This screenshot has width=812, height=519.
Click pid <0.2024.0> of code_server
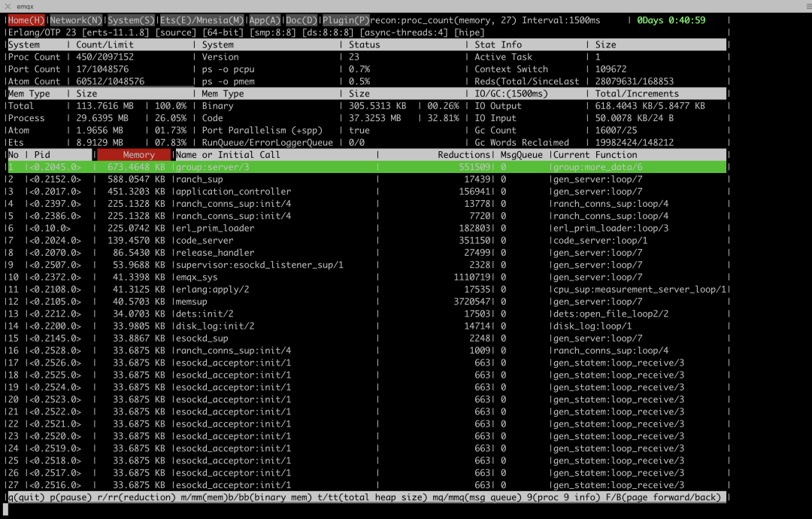pos(55,241)
